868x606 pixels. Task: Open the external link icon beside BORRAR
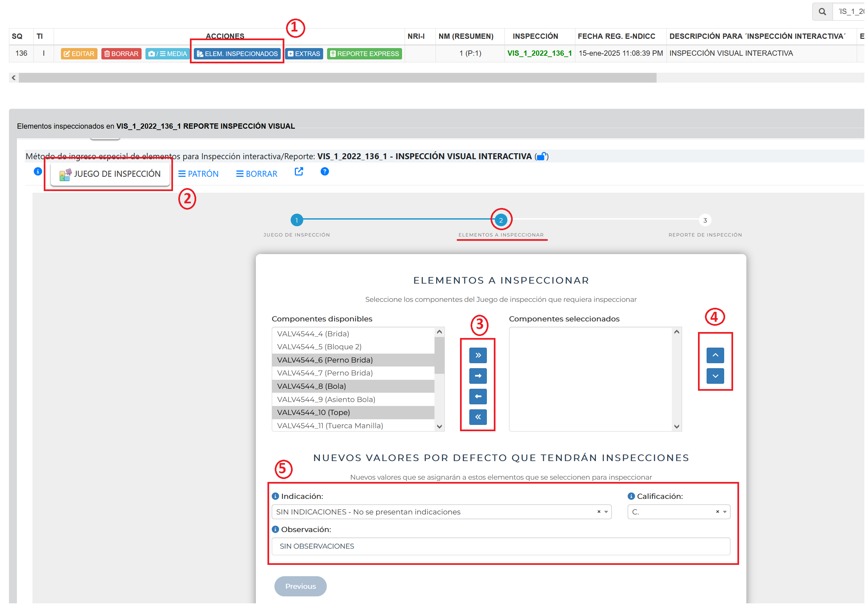(299, 172)
